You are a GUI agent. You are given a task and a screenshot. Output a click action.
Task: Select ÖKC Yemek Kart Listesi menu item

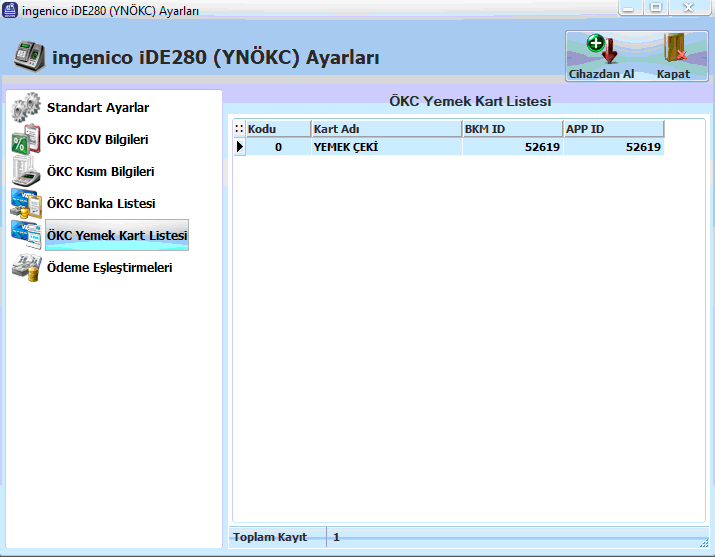[117, 235]
